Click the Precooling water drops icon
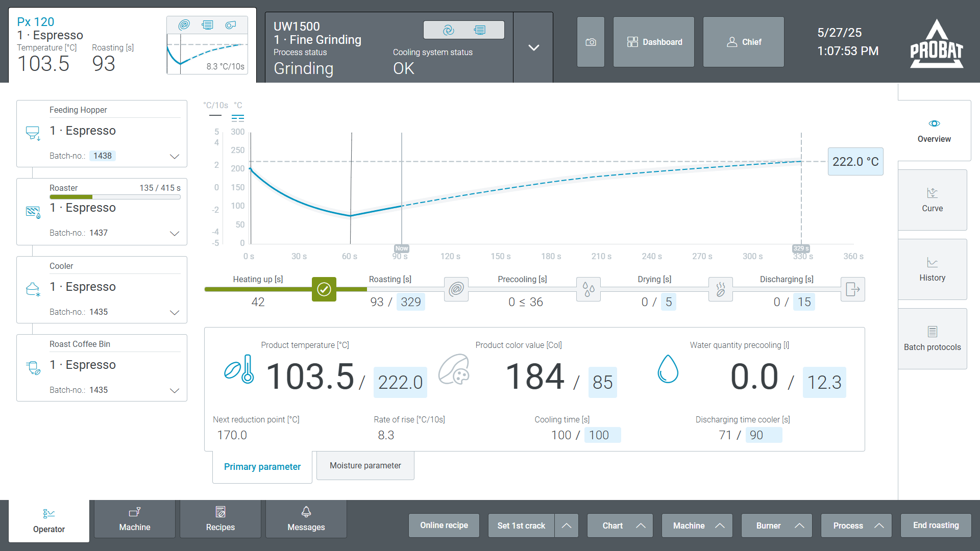This screenshot has height=551, width=980. click(x=589, y=289)
